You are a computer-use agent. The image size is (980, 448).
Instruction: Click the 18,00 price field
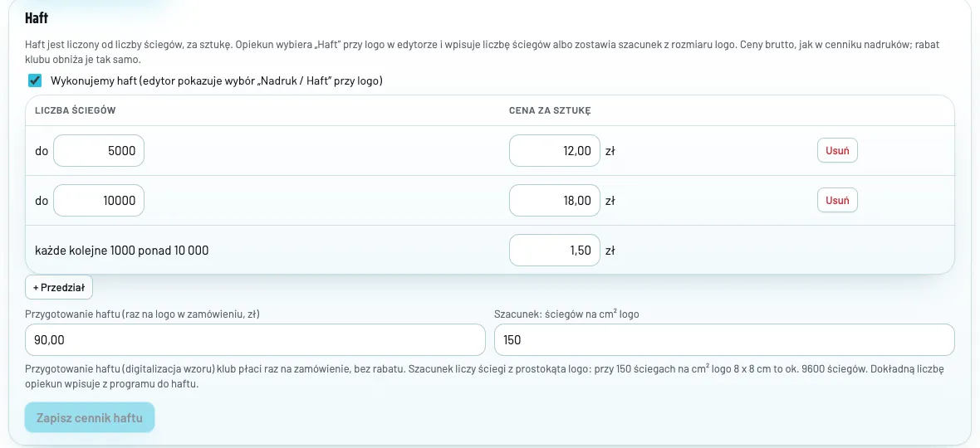pos(555,200)
